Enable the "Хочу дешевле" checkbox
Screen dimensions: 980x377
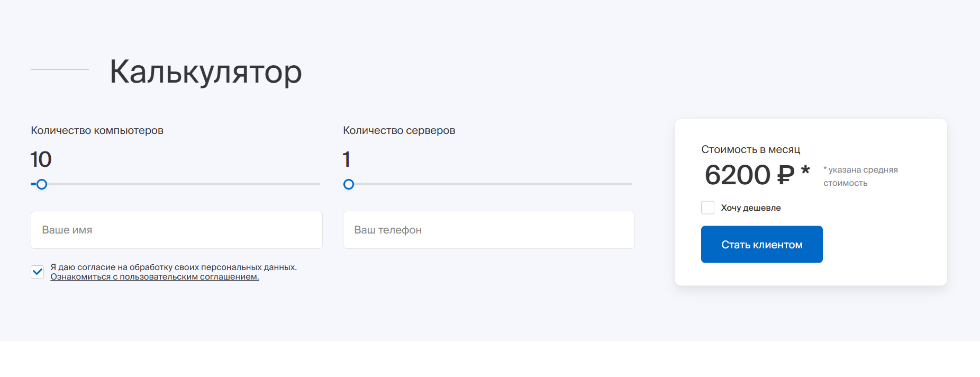[707, 208]
